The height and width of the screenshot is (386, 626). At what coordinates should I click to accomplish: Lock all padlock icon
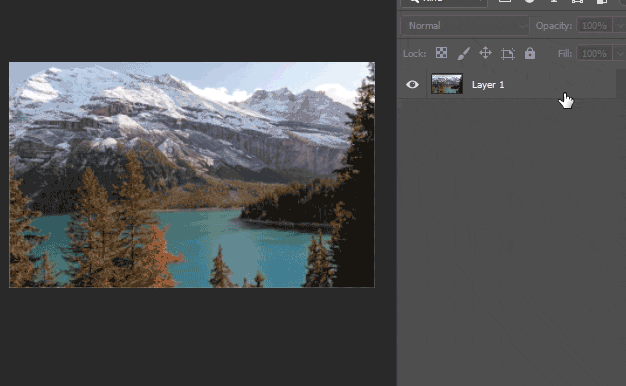(530, 53)
